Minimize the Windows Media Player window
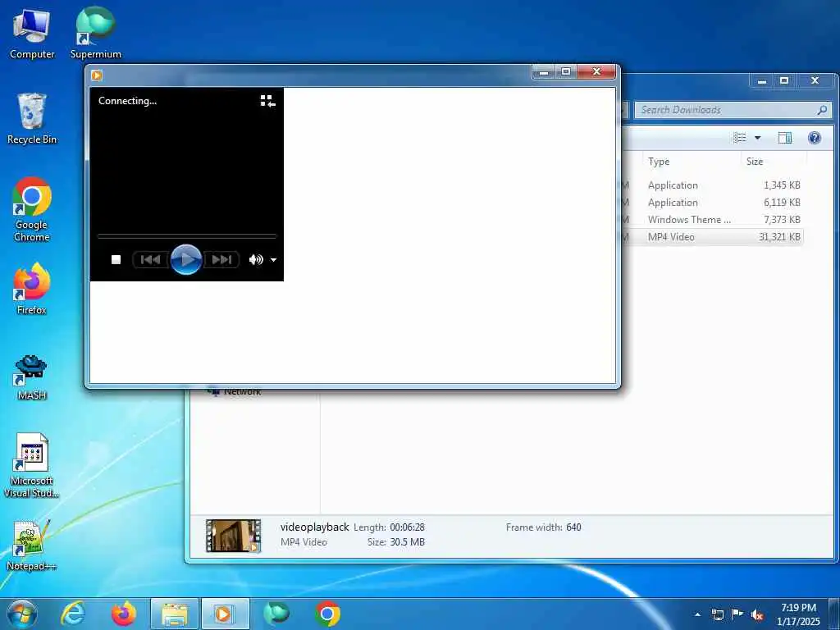 [x=544, y=72]
